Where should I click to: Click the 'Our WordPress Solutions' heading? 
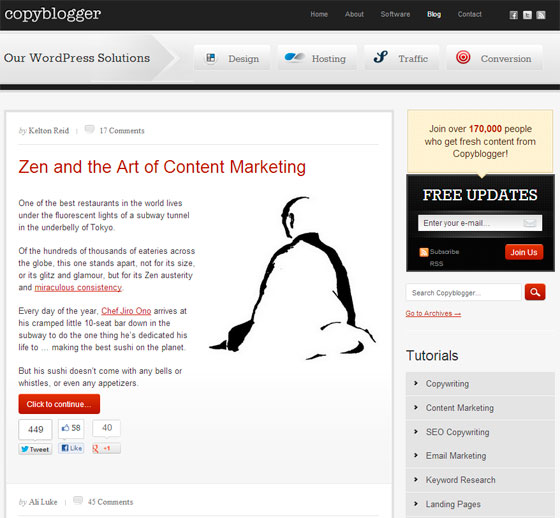(77, 58)
